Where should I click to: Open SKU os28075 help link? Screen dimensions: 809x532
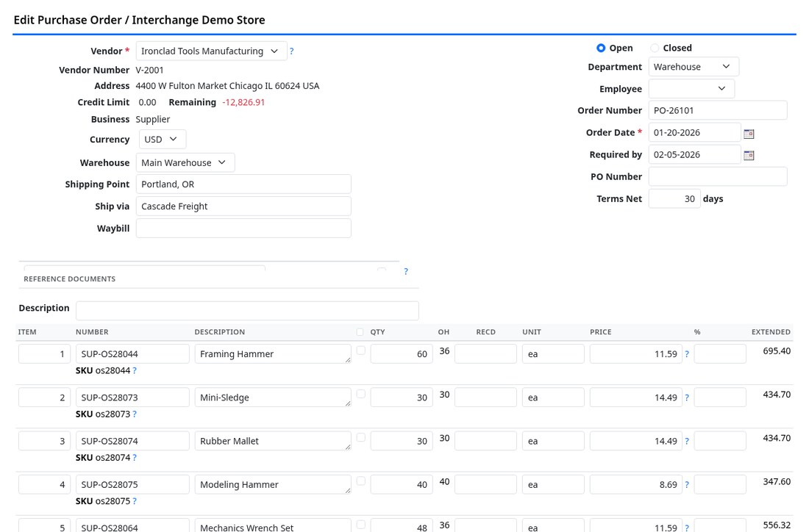(135, 501)
